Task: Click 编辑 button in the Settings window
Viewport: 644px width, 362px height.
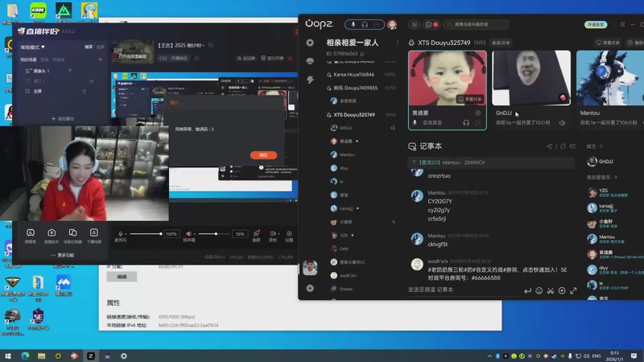Action: [x=122, y=277]
